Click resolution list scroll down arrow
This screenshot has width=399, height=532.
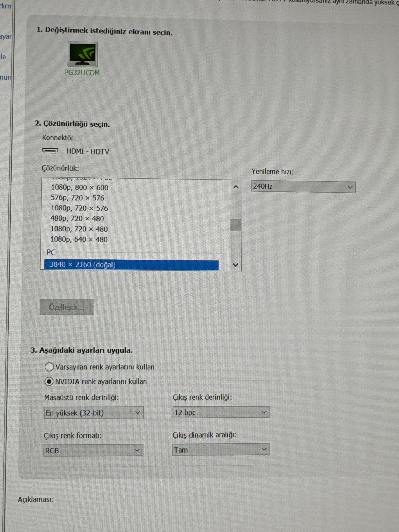point(236,265)
